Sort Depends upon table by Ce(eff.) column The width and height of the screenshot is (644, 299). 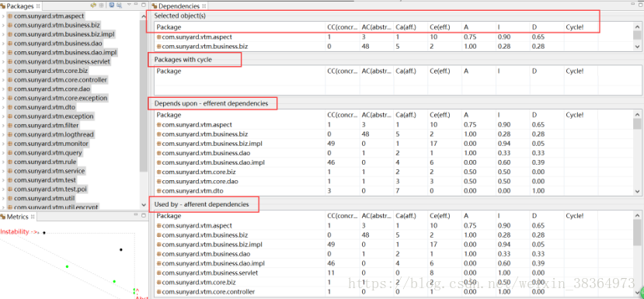[x=445, y=115]
